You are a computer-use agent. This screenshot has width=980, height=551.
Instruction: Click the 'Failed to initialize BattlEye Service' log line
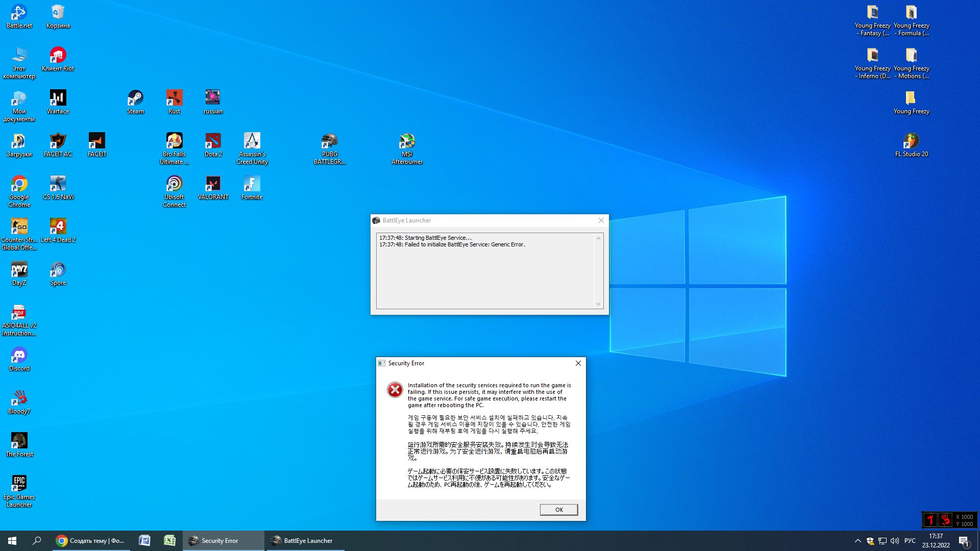pos(452,245)
